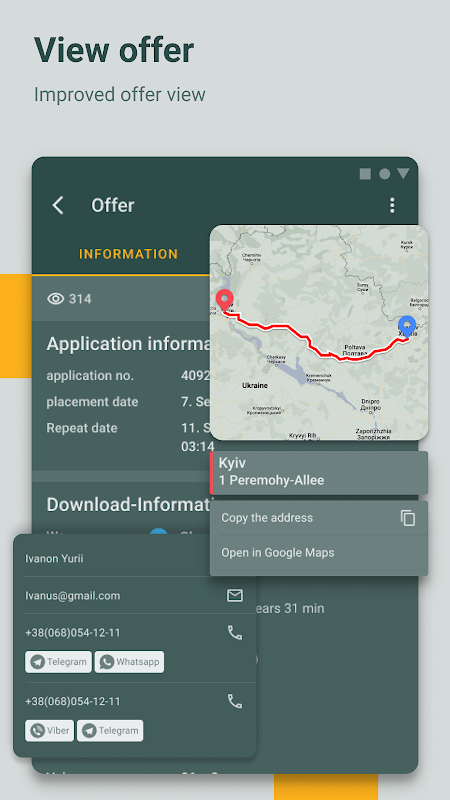The height and width of the screenshot is (800, 450).
Task: Click the red origin pin on the map
Action: tap(224, 300)
